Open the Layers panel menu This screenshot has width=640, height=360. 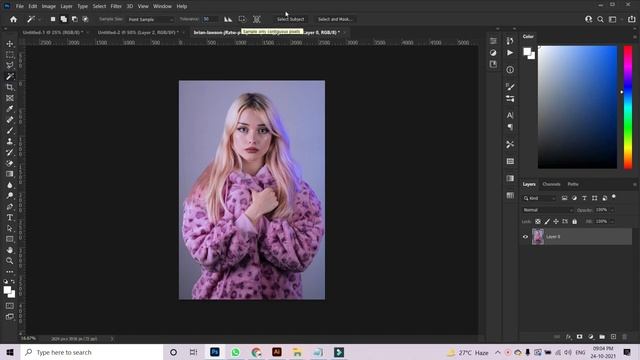click(635, 184)
